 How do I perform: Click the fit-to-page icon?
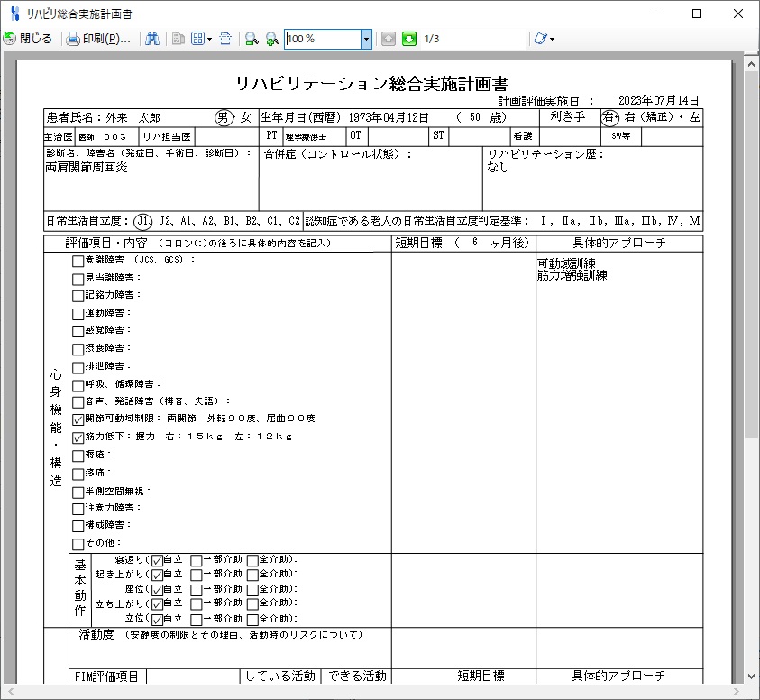224,39
